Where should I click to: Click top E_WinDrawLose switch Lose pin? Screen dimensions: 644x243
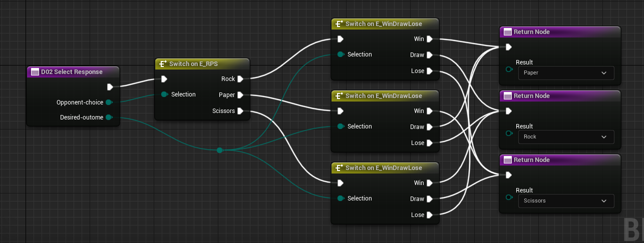point(430,71)
